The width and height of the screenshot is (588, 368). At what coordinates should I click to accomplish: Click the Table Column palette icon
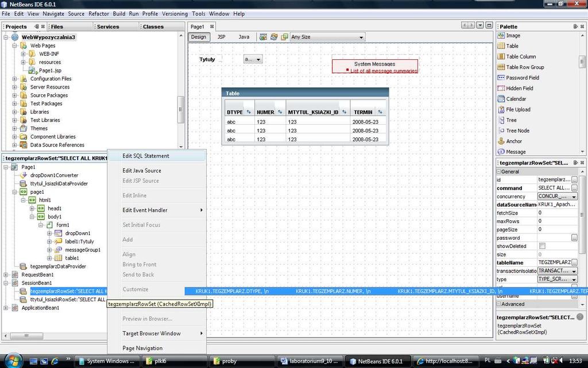coord(501,56)
